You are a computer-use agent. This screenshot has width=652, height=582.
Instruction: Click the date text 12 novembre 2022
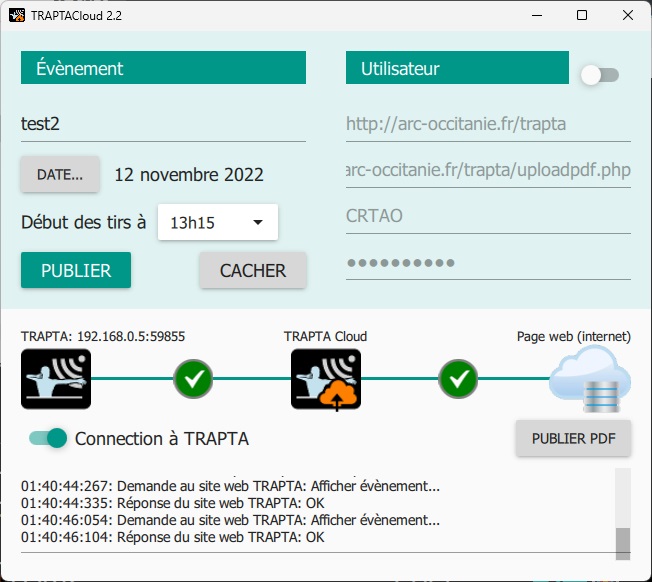click(x=189, y=175)
